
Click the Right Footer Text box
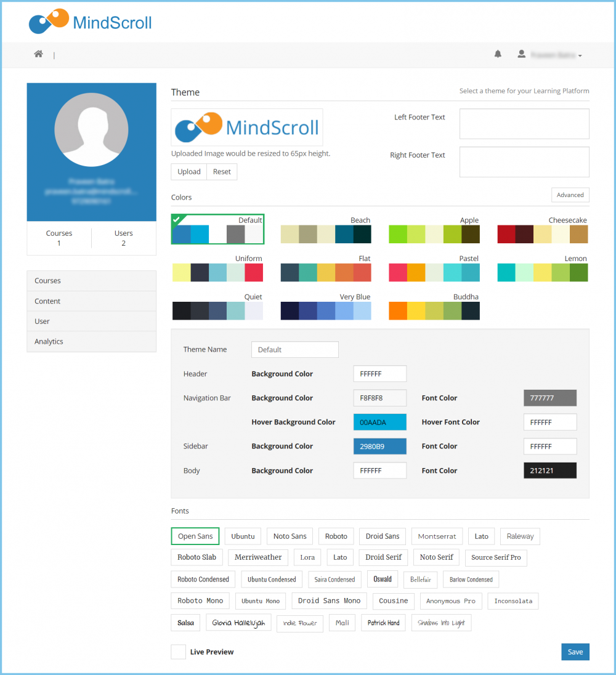point(524,162)
